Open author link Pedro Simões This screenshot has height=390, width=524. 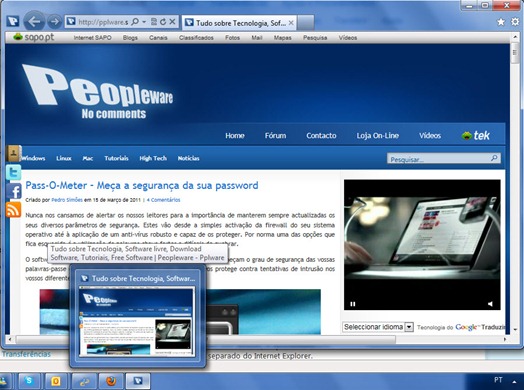(x=67, y=200)
